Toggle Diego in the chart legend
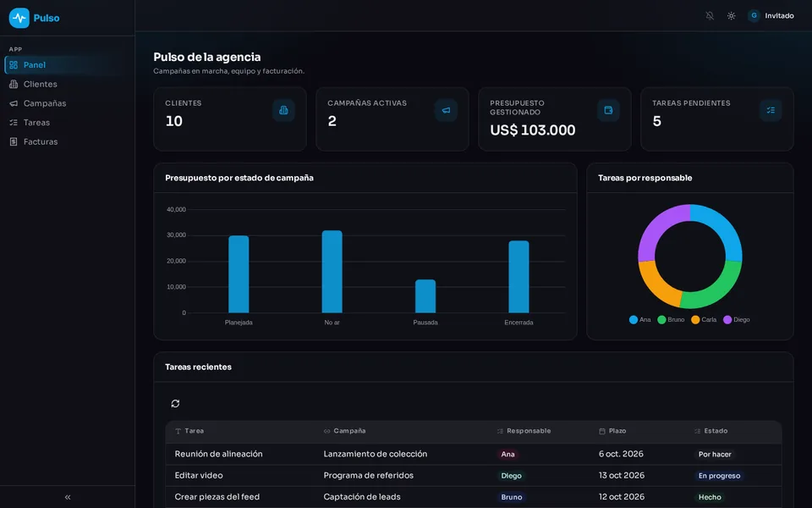 click(x=737, y=320)
